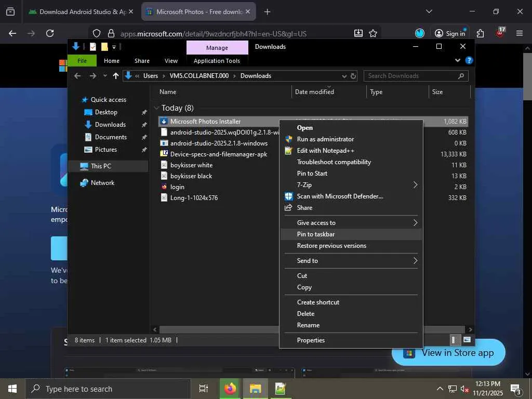Expand the Send to submenu
The height and width of the screenshot is (399, 532).
[351, 261]
